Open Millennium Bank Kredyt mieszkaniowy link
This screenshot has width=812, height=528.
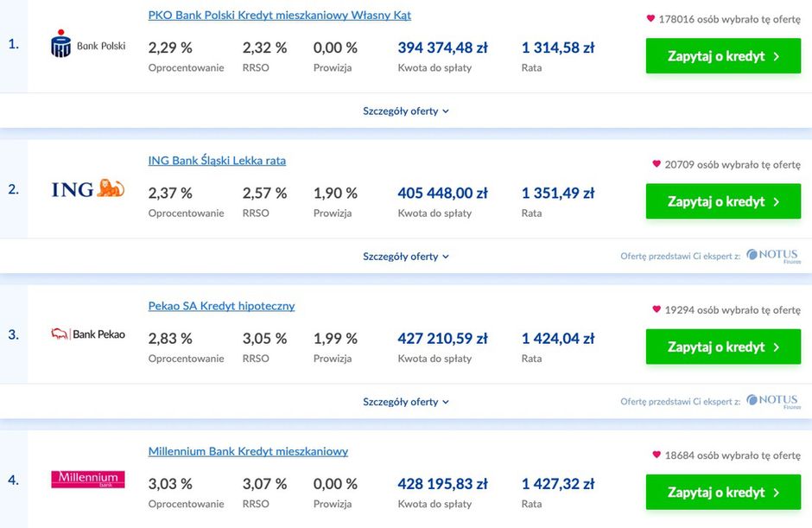point(248,451)
